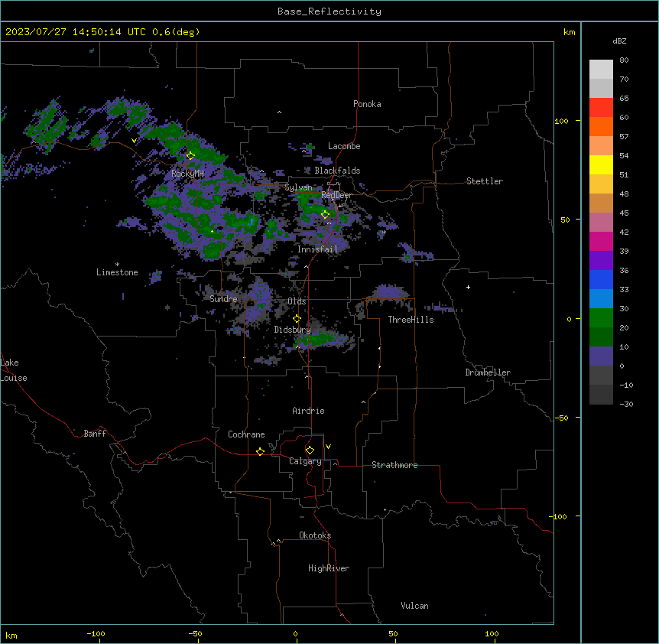Click the Strathmore label
The height and width of the screenshot is (644, 659).
tap(394, 465)
